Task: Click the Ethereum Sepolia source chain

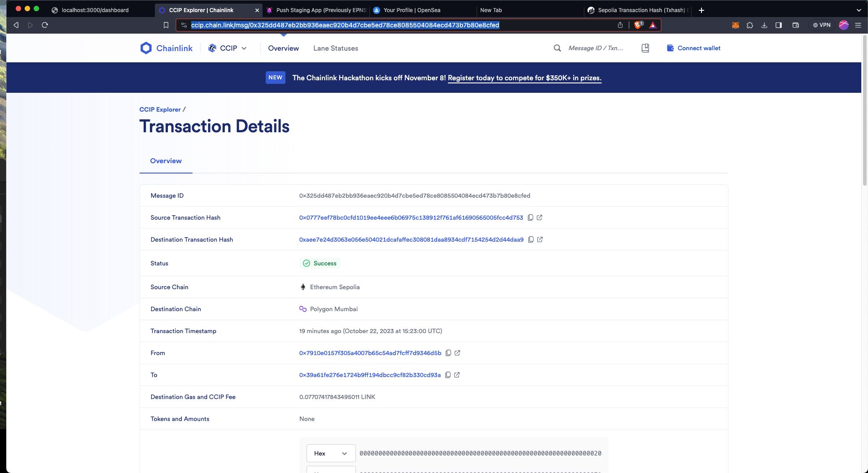Action: [x=330, y=287]
